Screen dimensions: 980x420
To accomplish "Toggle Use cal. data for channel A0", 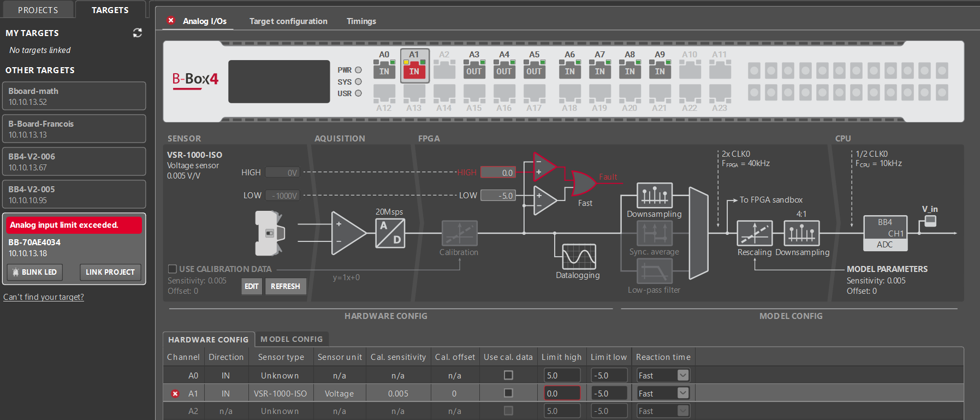I will pyautogui.click(x=508, y=375).
